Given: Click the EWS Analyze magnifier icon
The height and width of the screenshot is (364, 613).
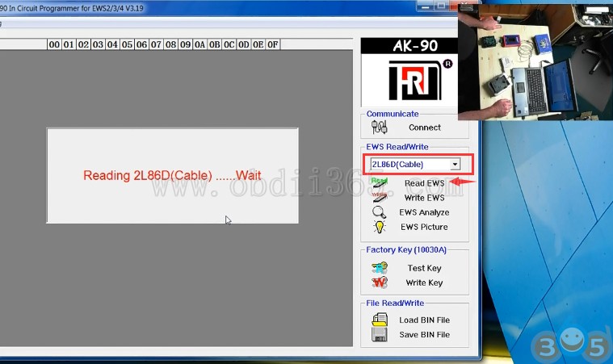Looking at the screenshot, I should click(380, 212).
